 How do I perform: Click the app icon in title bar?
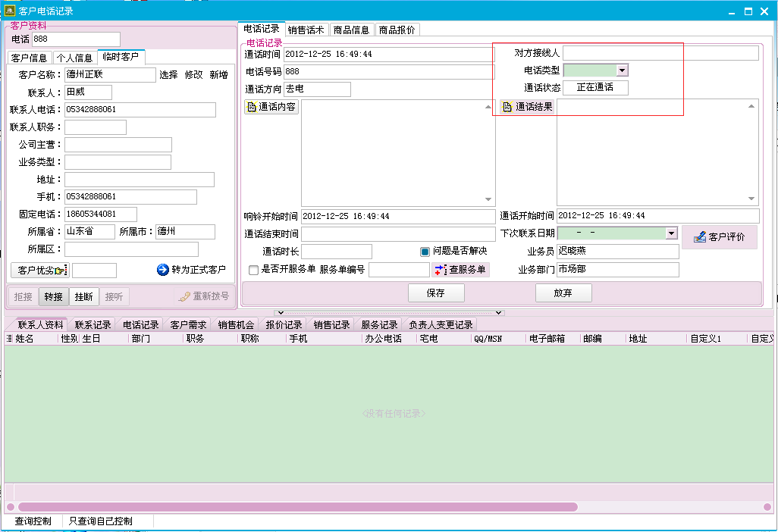9,11
